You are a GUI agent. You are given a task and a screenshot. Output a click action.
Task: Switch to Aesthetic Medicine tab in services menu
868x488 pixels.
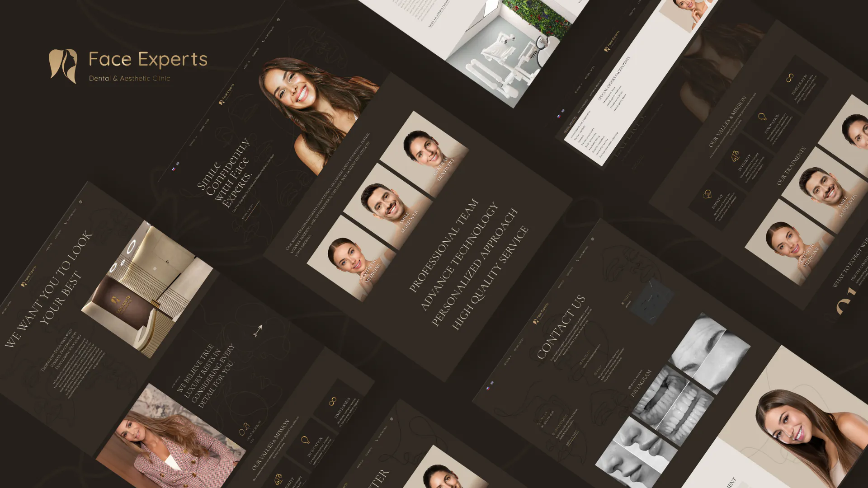pos(596,88)
